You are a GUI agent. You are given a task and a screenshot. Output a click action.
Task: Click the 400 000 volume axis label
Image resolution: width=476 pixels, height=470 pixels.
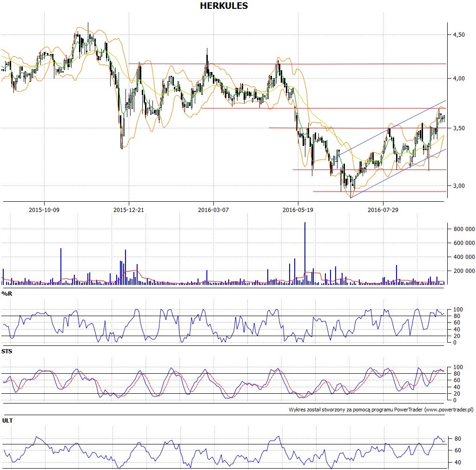[x=464, y=257]
